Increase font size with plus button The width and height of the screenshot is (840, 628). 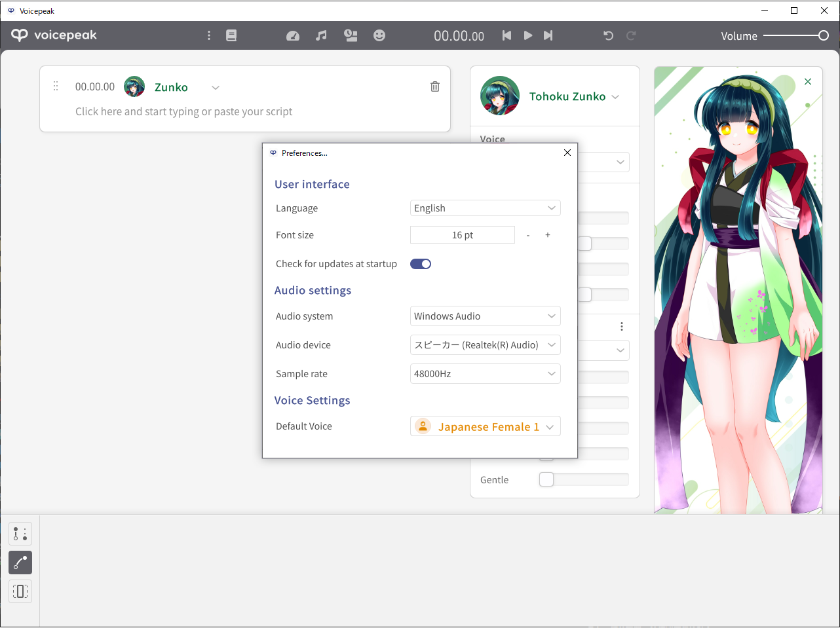click(548, 235)
